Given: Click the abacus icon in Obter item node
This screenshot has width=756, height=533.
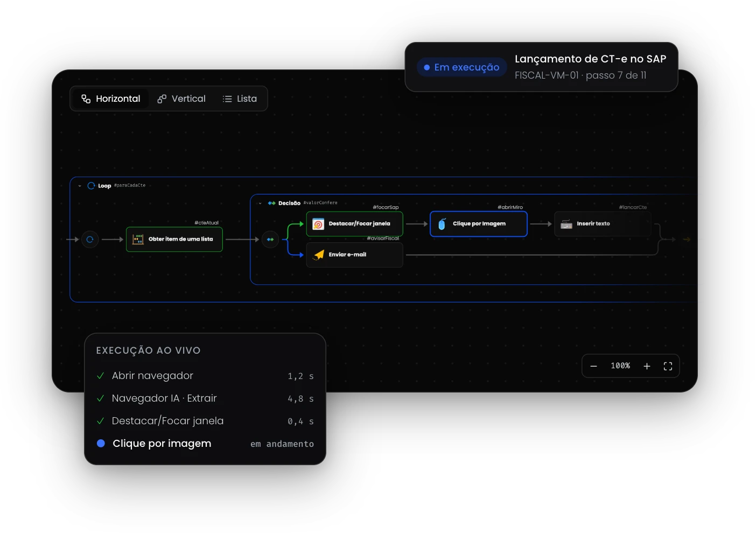Looking at the screenshot, I should [138, 240].
